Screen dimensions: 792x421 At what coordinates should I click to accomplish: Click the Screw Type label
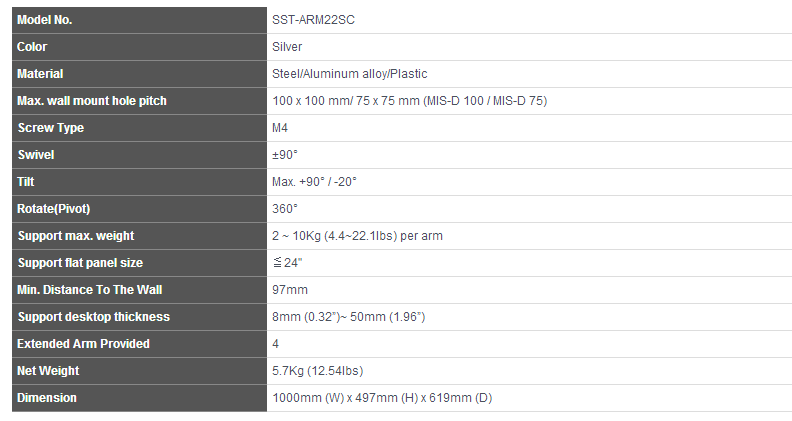point(51,128)
